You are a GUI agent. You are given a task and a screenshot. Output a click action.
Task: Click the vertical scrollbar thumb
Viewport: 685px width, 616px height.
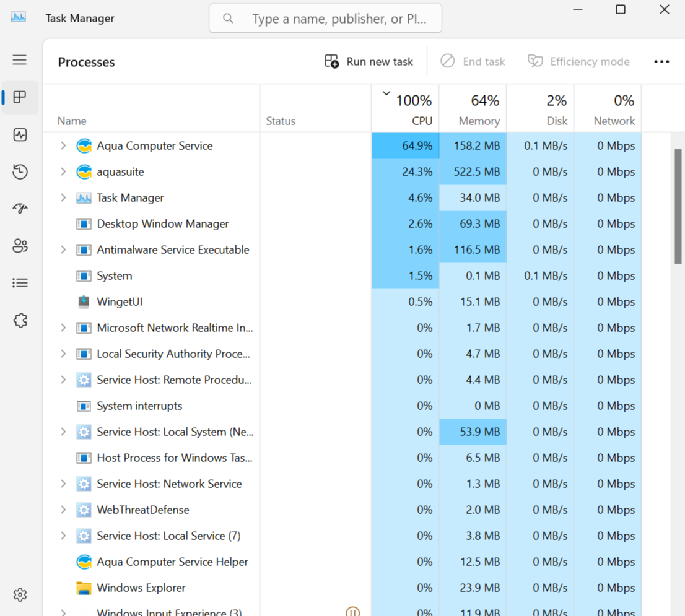click(x=678, y=206)
